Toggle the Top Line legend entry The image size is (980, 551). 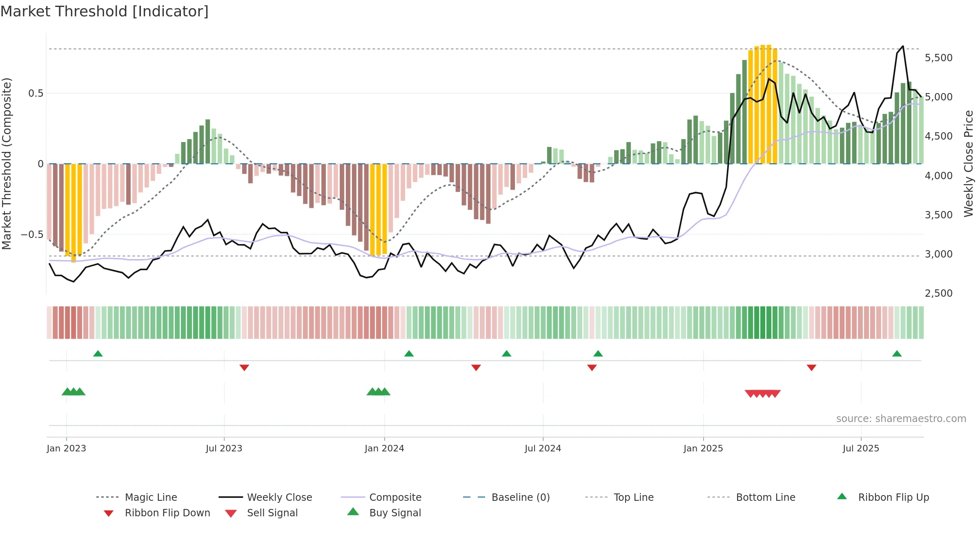pos(619,497)
